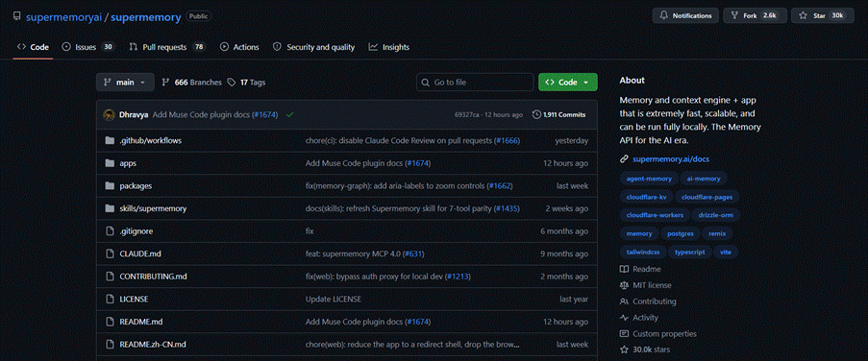Select the ai-memory topic tag

coord(704,179)
